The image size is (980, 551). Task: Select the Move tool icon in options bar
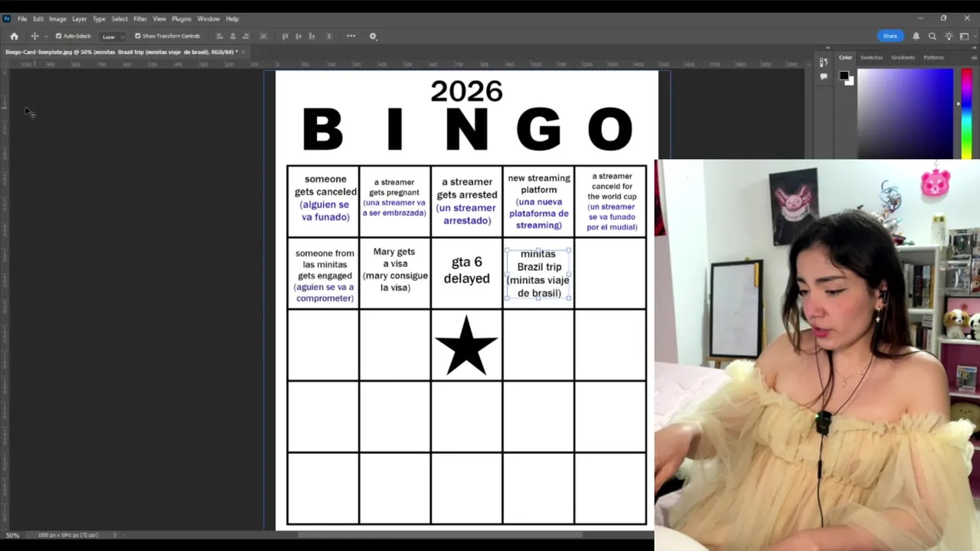pos(34,36)
